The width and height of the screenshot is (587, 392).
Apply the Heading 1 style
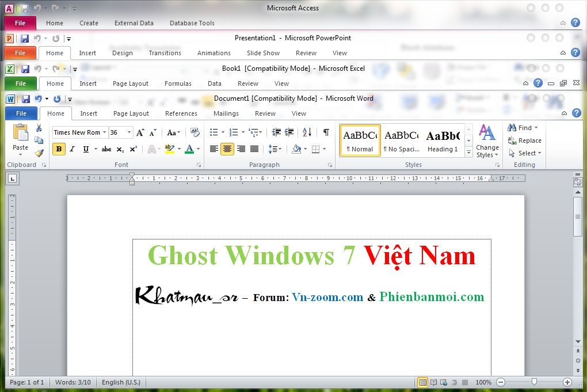pyautogui.click(x=443, y=141)
